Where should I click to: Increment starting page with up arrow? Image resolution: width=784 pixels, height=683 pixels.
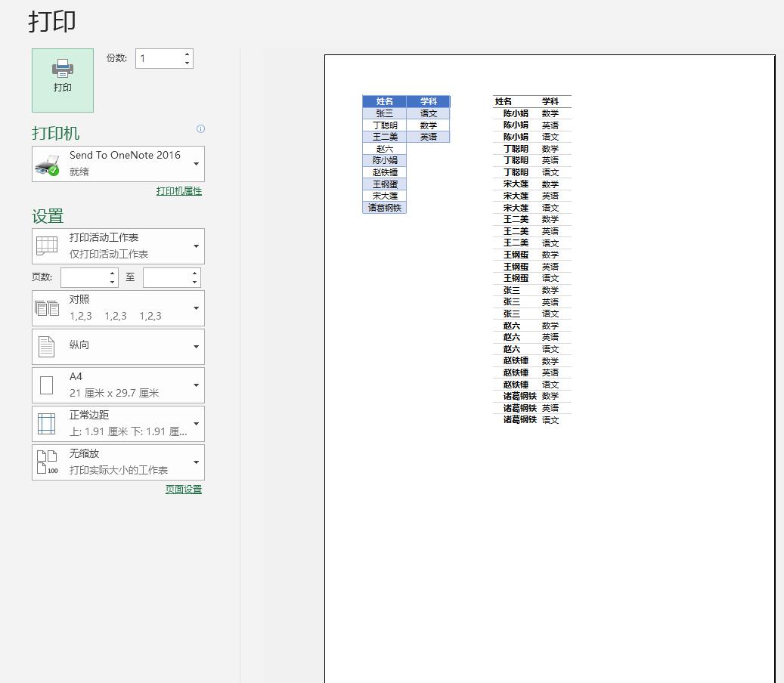pyautogui.click(x=113, y=274)
